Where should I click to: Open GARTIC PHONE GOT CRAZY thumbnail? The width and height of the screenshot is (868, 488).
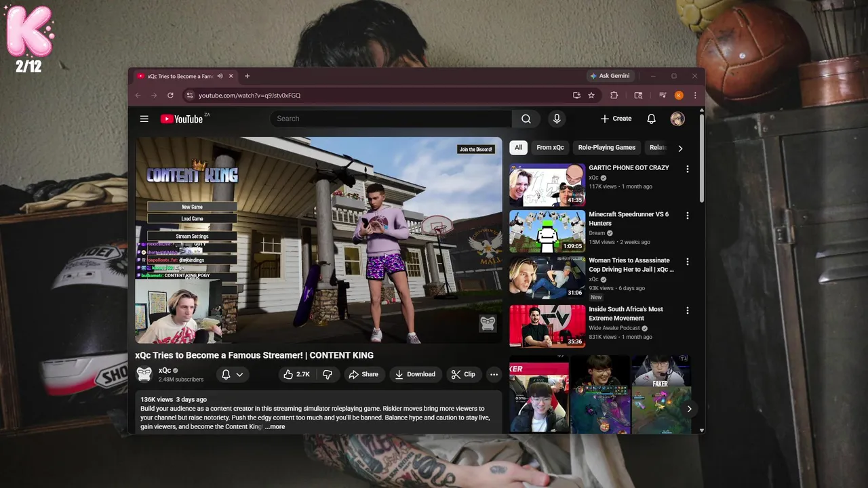coord(547,185)
